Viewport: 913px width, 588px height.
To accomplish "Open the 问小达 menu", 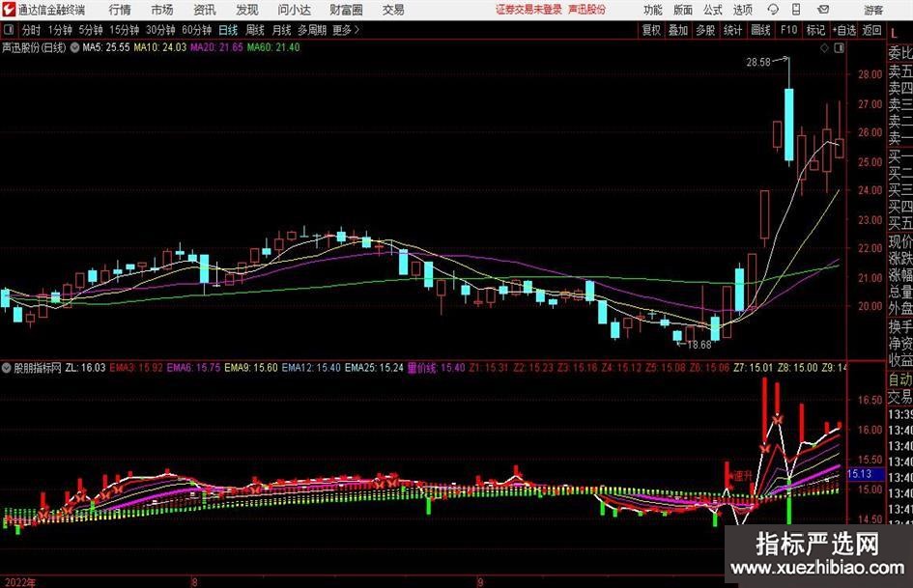I will pyautogui.click(x=294, y=10).
